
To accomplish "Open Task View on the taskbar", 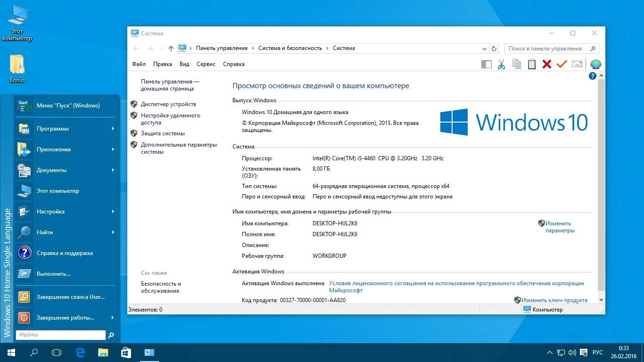I will (57, 353).
